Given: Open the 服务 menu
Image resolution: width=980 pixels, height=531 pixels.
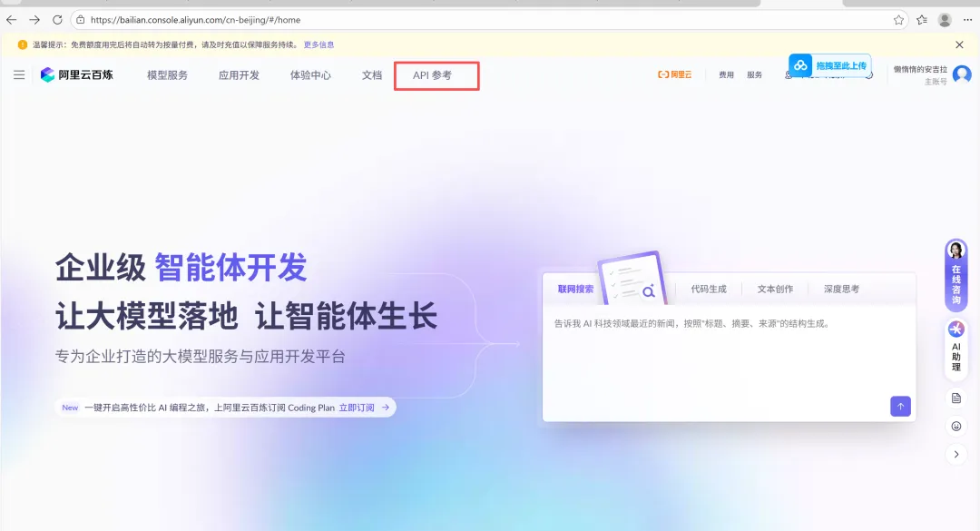Looking at the screenshot, I should pyautogui.click(x=754, y=74).
